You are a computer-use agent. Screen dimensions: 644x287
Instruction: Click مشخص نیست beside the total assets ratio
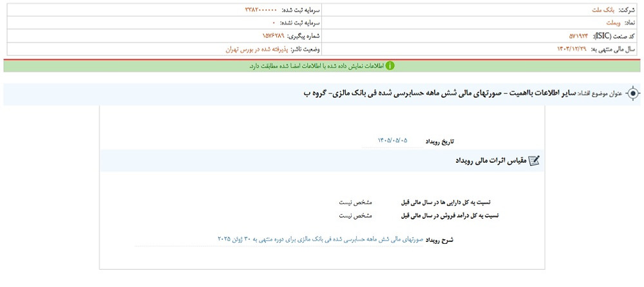coord(355,203)
